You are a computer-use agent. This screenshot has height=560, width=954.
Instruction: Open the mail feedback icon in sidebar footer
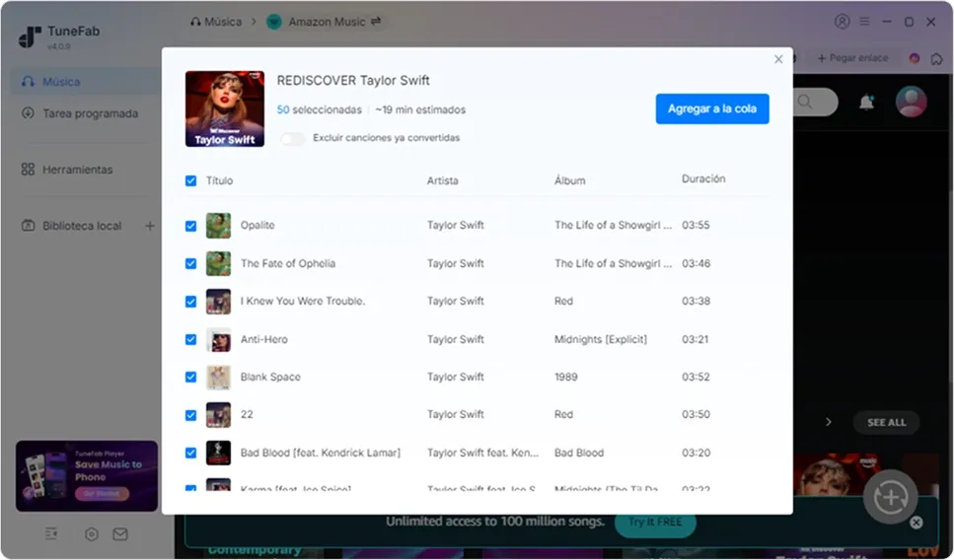120,533
